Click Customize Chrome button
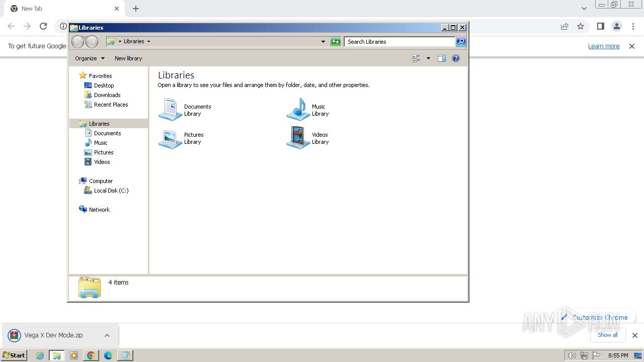 (x=594, y=317)
